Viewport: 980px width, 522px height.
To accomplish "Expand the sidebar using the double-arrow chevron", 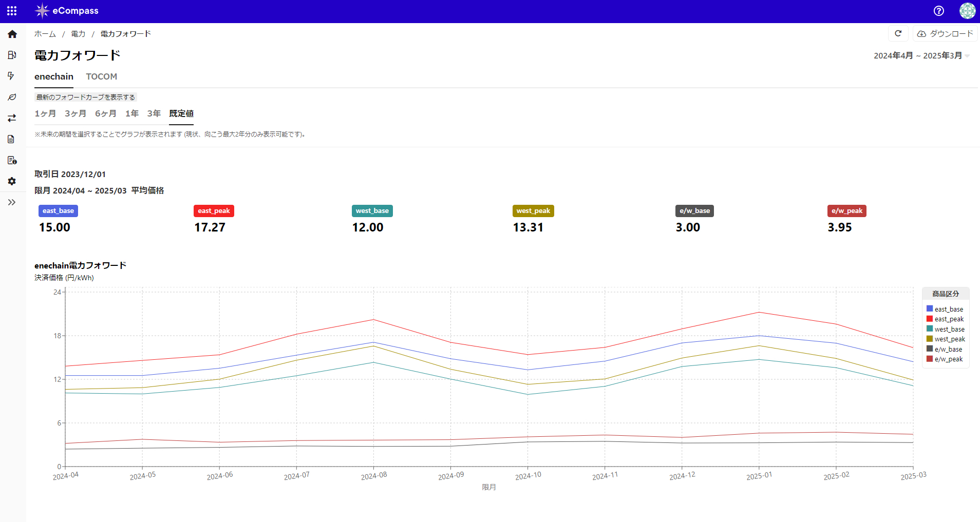I will coord(12,202).
